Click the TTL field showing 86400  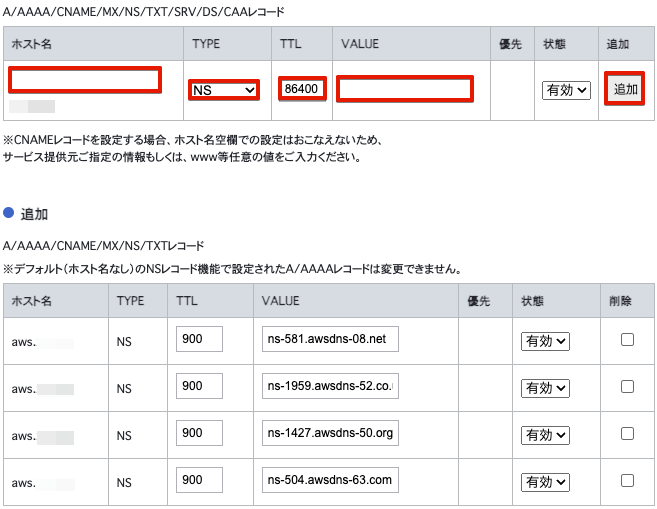point(302,89)
